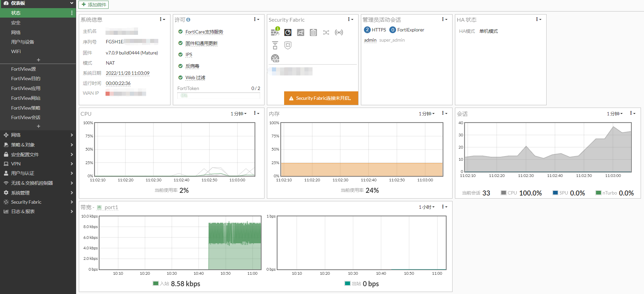Click the black pie-chart FortiAnalyzer icon
644x294 pixels.
[x=287, y=32]
